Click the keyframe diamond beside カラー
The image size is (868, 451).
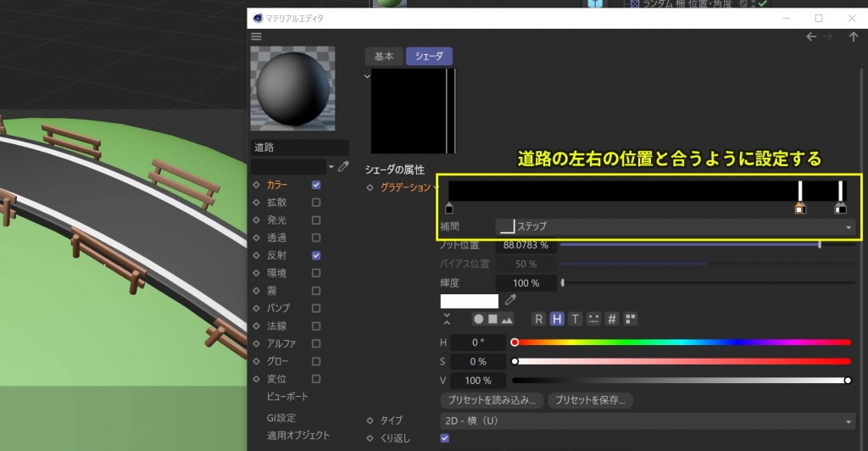tap(256, 185)
